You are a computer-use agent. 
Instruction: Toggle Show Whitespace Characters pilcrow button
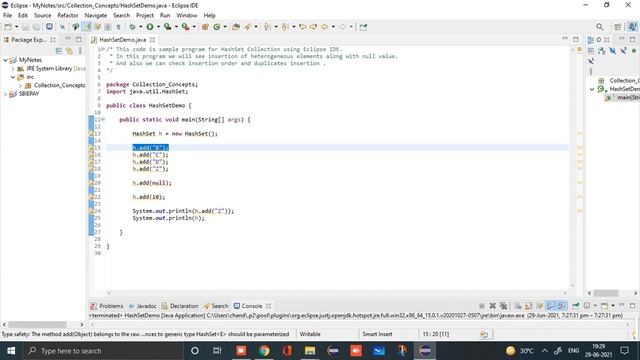(118, 27)
